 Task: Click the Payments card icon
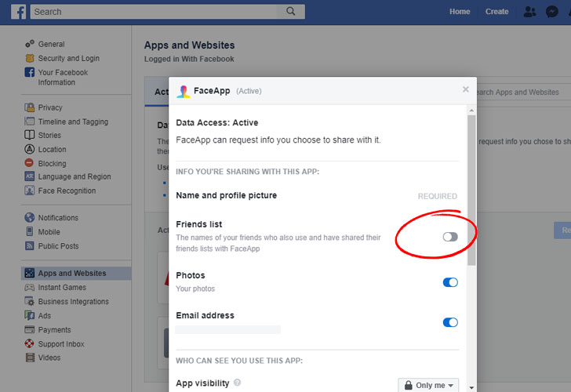(x=30, y=330)
